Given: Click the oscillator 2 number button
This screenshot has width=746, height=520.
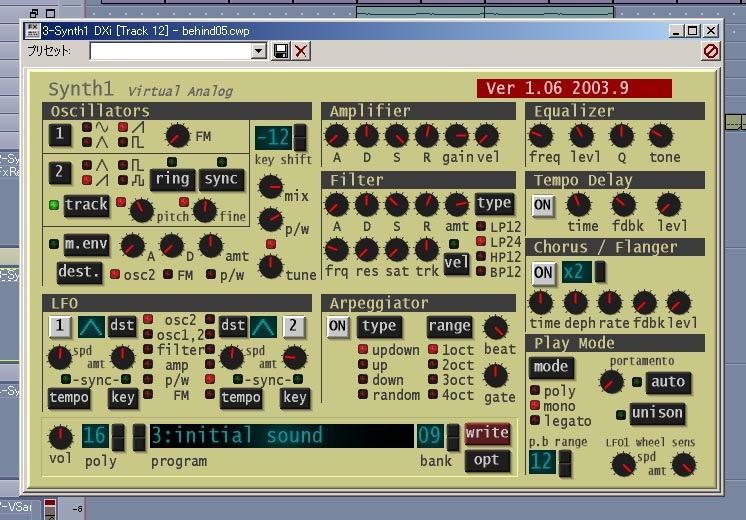Looking at the screenshot, I should (x=60, y=172).
